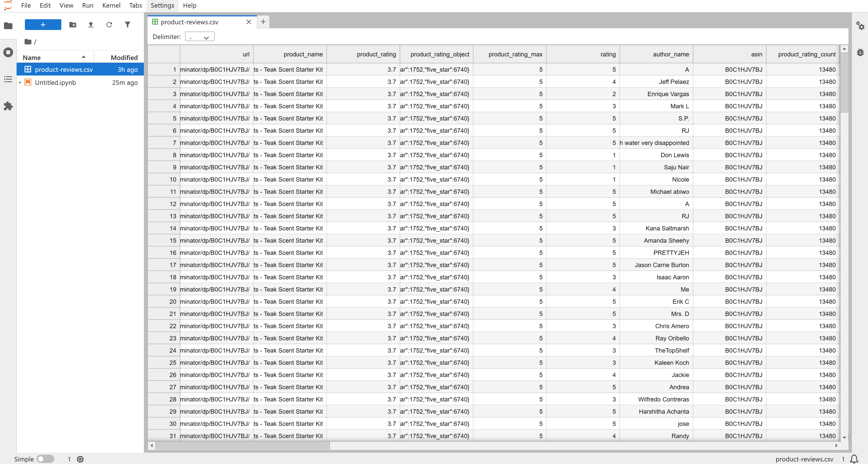Click the bug icon in the status bar
868x464 pixels.
click(80, 459)
